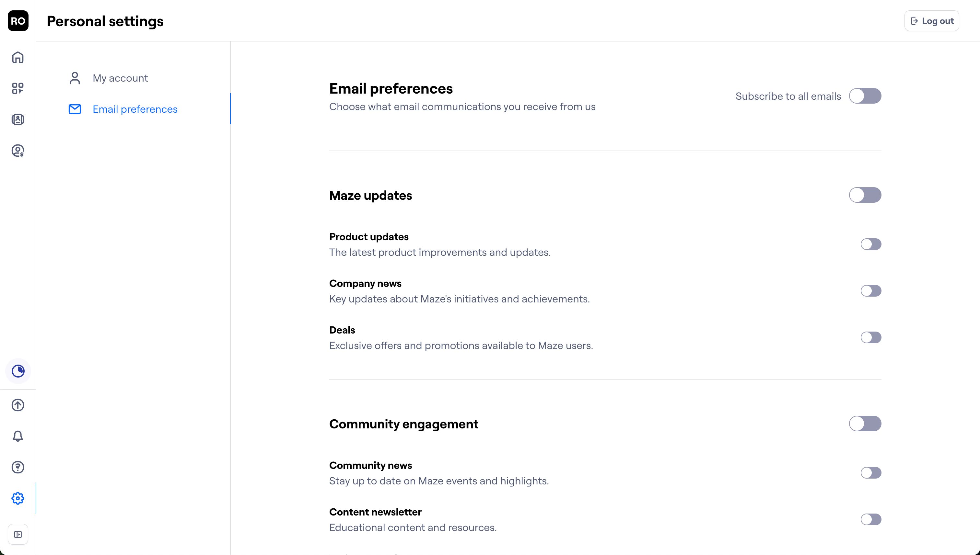Enable Company news emails
980x555 pixels.
(871, 291)
